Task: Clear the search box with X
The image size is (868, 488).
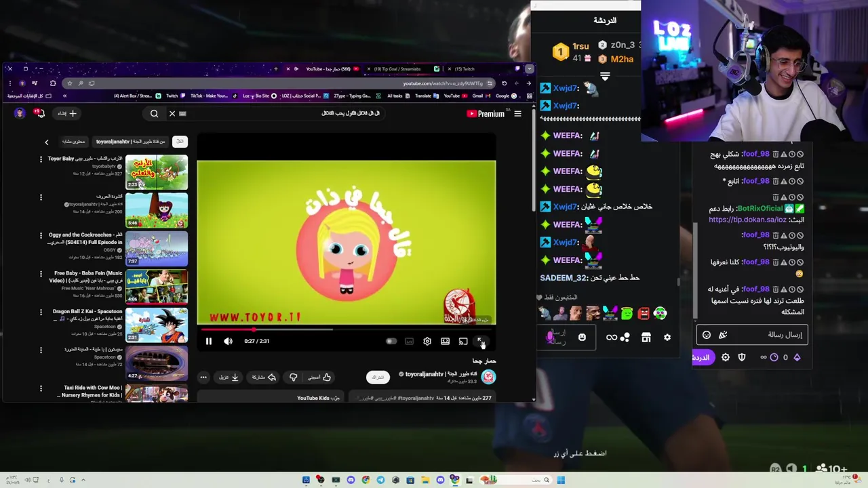Action: tap(172, 114)
